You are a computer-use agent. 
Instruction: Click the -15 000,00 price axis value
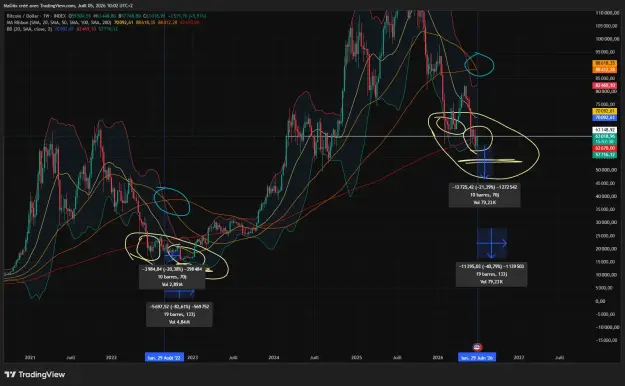coord(607,340)
